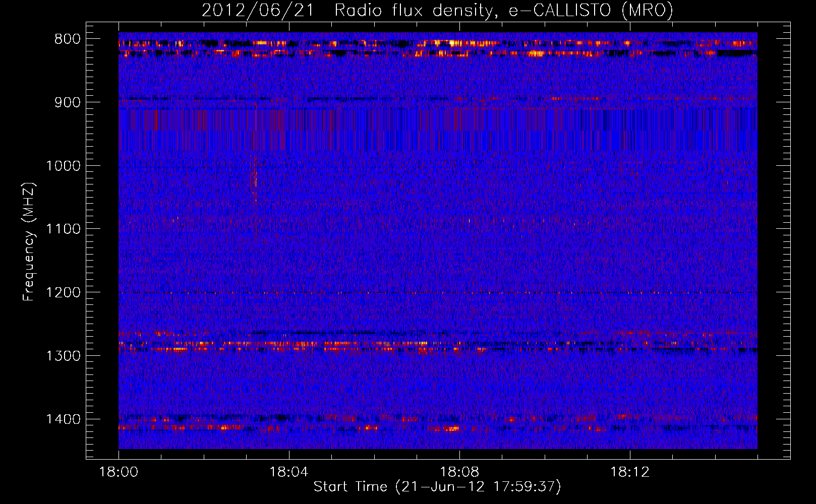Click the 1300 frequency tick label

(63, 356)
